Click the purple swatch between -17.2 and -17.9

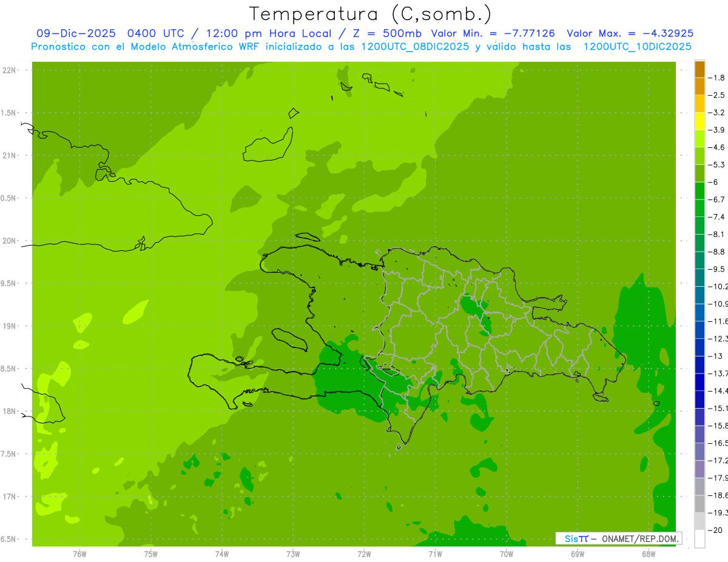coord(699,469)
